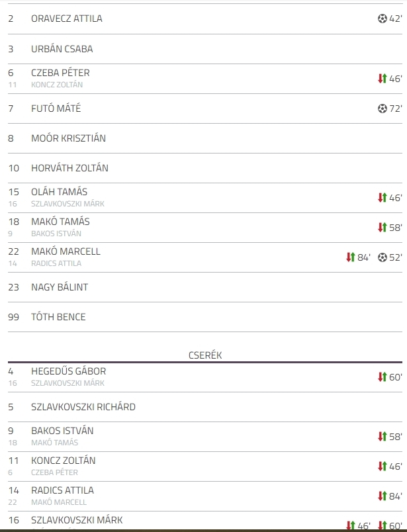
Task: Click the goal icon beside Oravecz Attila
Action: click(383, 19)
